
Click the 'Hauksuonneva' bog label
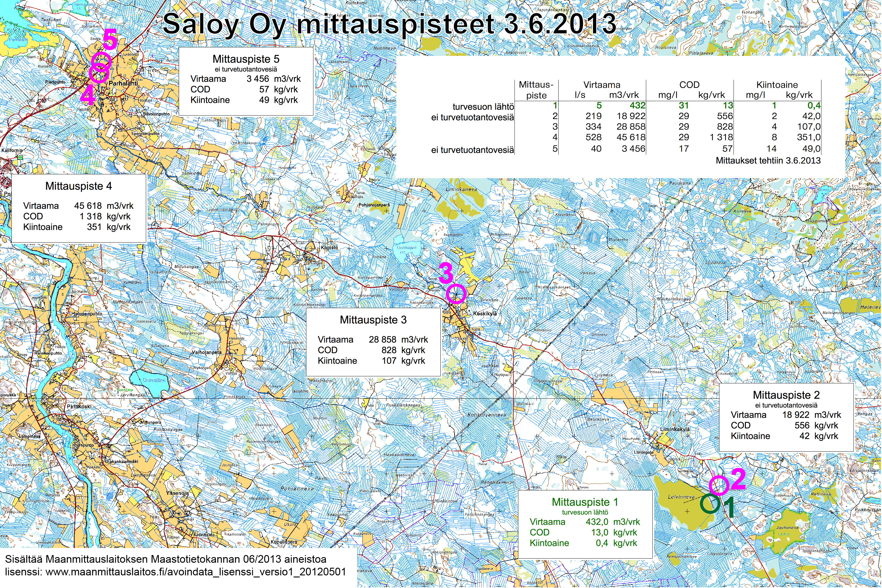(399, 455)
